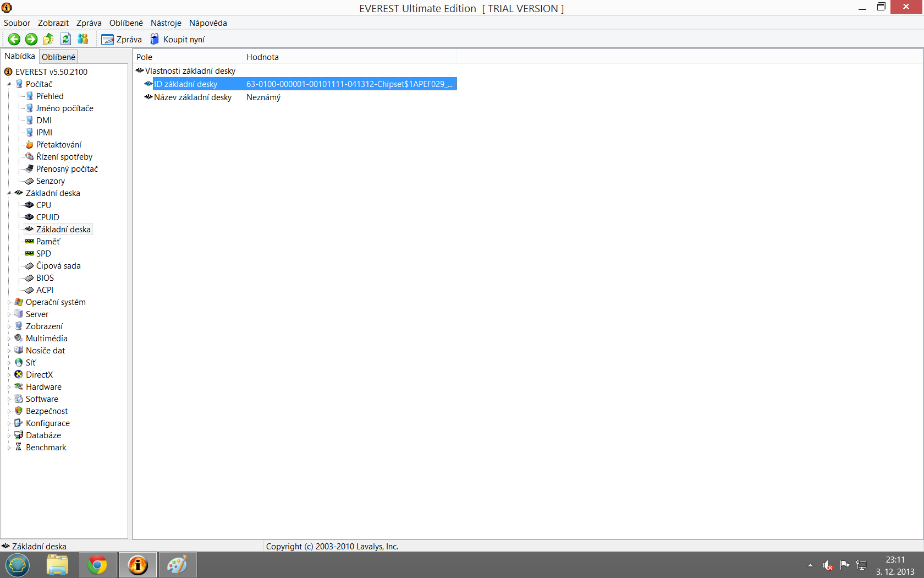Click the Řízení spotřeby icon
Screen dimensions: 924x578
click(x=30, y=156)
